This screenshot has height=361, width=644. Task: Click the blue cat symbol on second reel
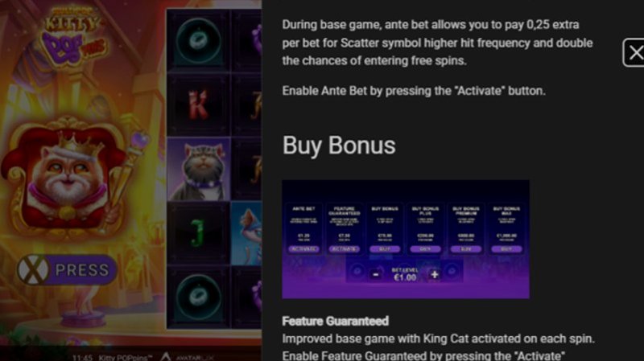247,233
